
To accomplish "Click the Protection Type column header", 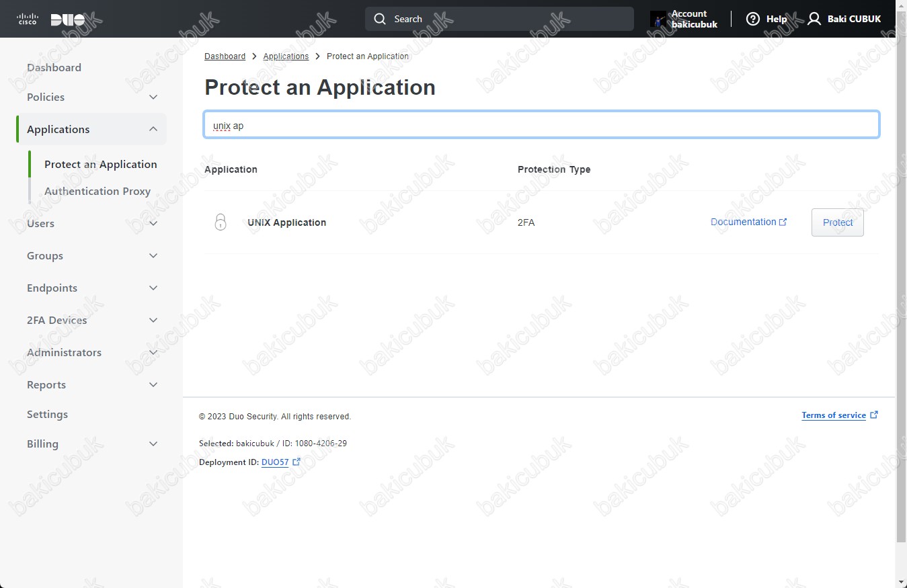I will 554,169.
